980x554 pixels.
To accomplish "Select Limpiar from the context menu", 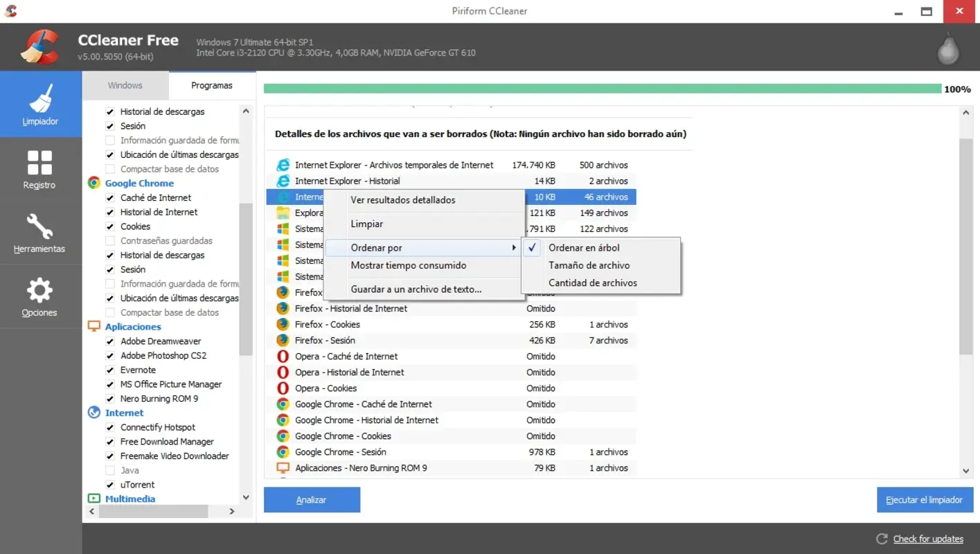I will pyautogui.click(x=367, y=224).
